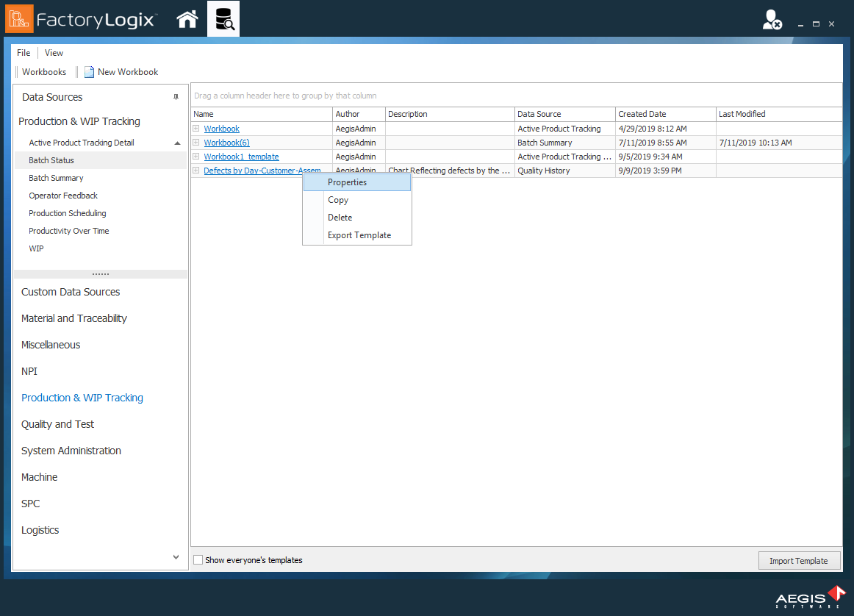Click the up arrow above the tracking list
The width and height of the screenshot is (854, 616).
(176, 142)
